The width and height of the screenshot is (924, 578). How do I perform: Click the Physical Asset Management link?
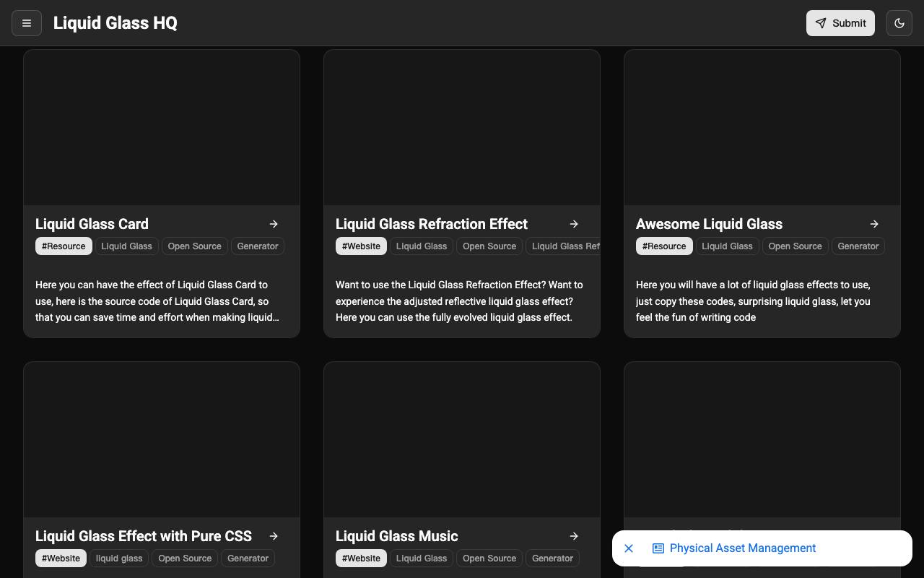click(743, 548)
